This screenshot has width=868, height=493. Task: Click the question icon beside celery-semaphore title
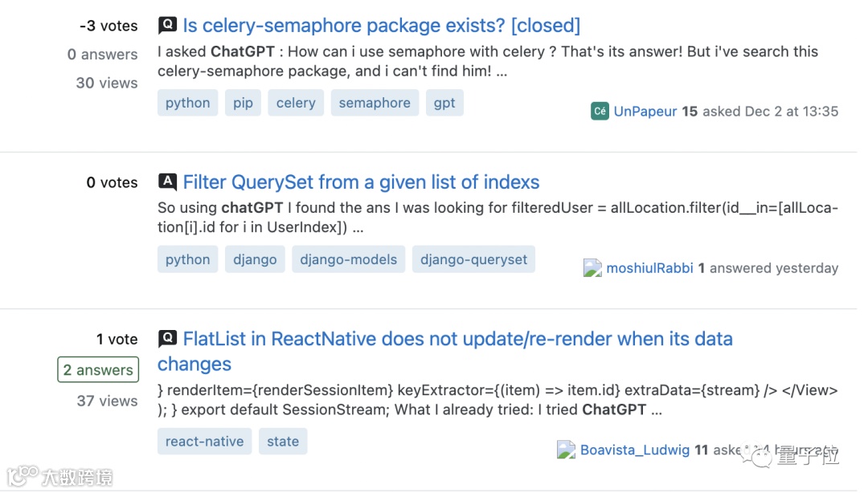tap(167, 25)
